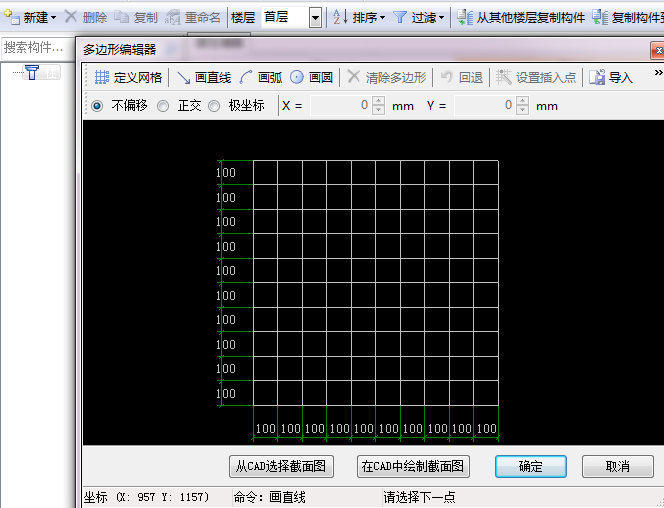Image resolution: width=664 pixels, height=508 pixels.
Task: Click the 命令: 画直线 status text
Action: [269, 497]
